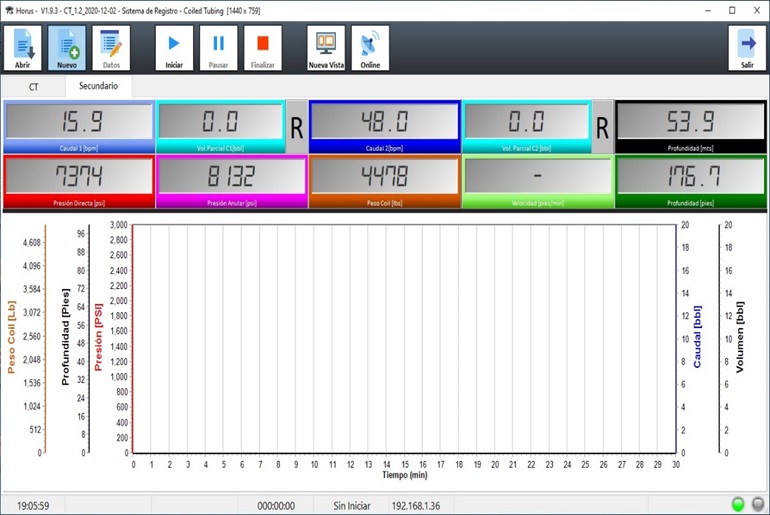Open the Datos editor icon
Screen dimensions: 770x515
click(111, 47)
